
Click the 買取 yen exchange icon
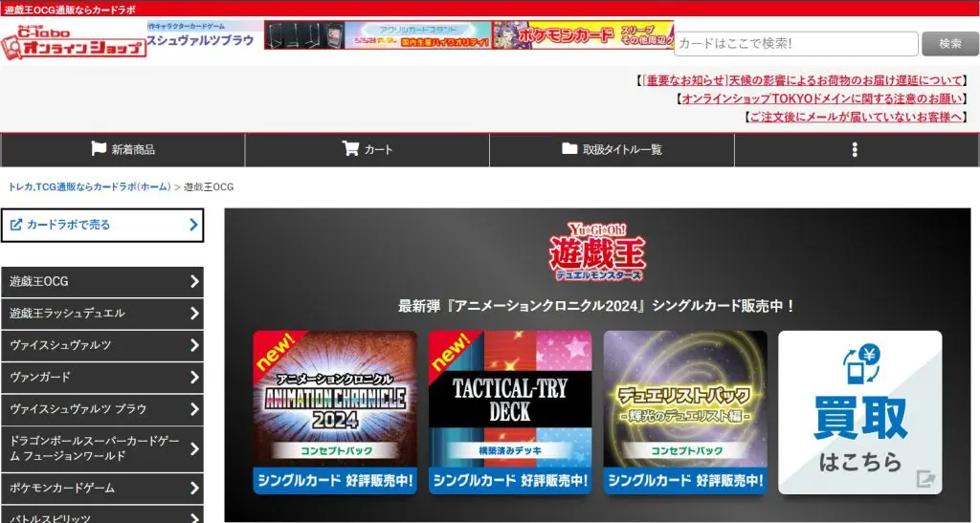861,364
